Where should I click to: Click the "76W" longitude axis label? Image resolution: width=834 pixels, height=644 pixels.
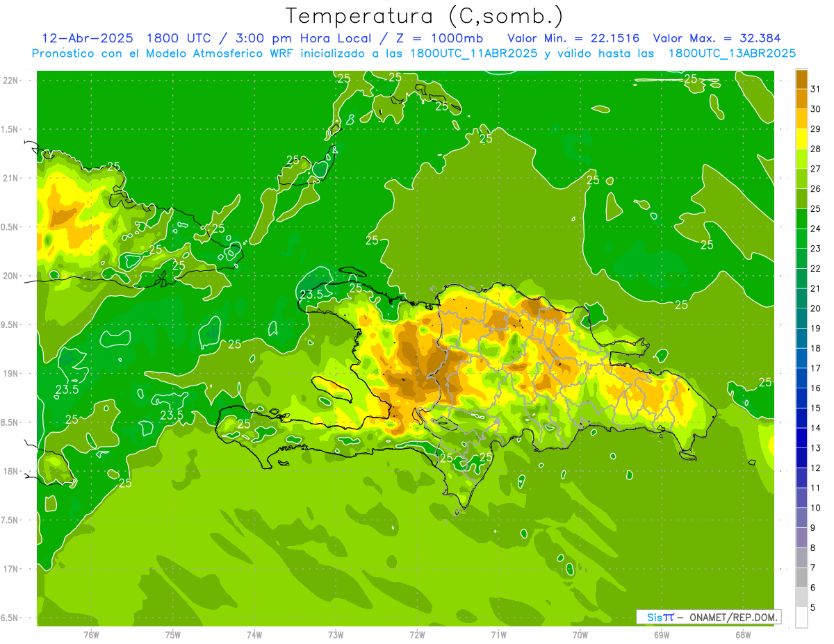pyautogui.click(x=91, y=635)
